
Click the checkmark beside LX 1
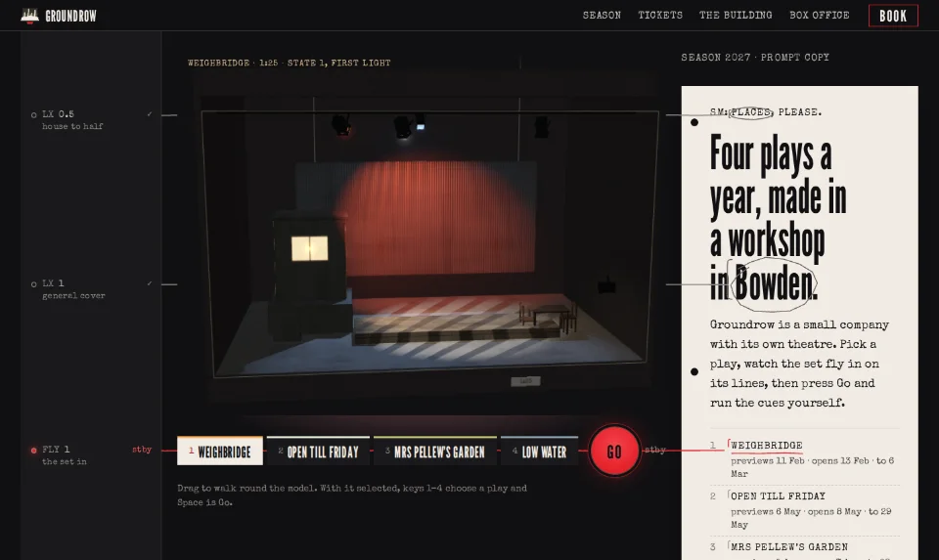click(149, 283)
